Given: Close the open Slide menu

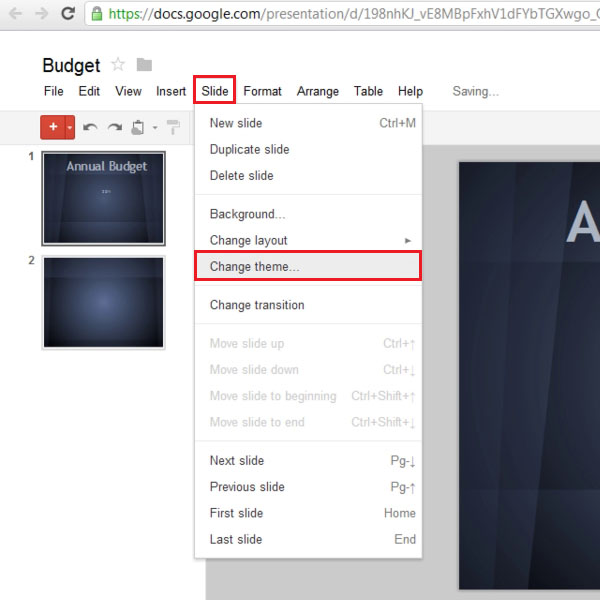Looking at the screenshot, I should [215, 90].
